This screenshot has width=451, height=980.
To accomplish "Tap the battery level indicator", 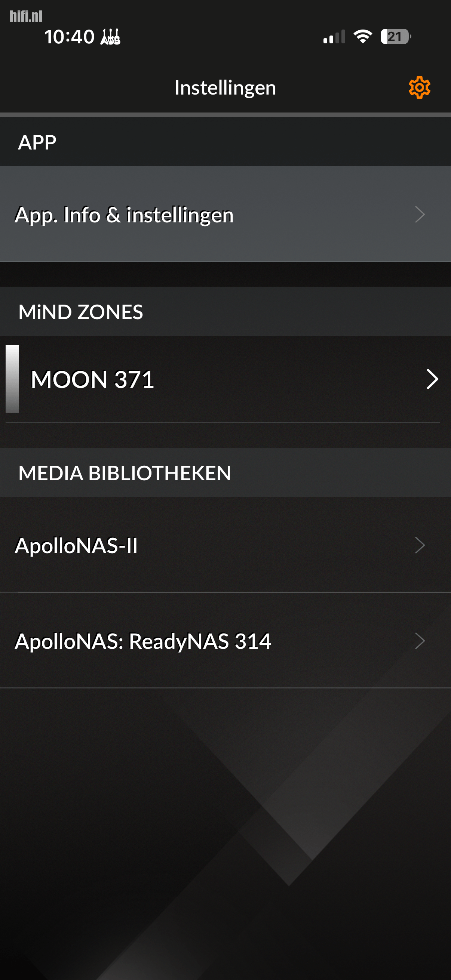I will click(395, 37).
